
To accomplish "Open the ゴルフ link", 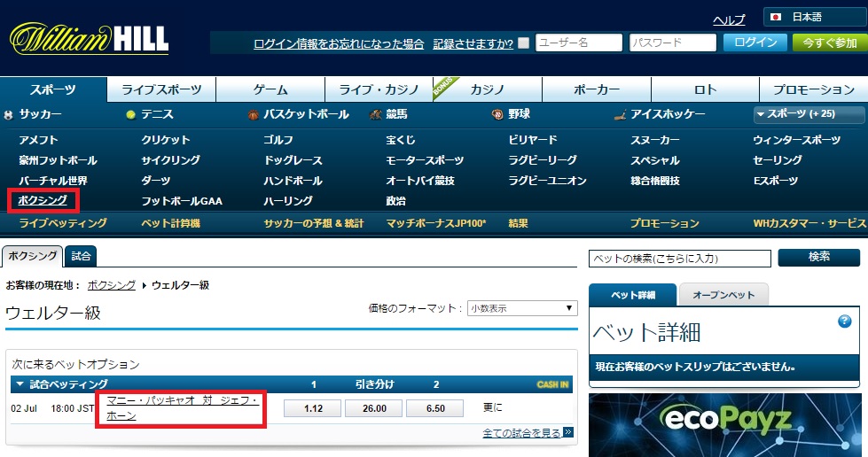I will click(278, 140).
